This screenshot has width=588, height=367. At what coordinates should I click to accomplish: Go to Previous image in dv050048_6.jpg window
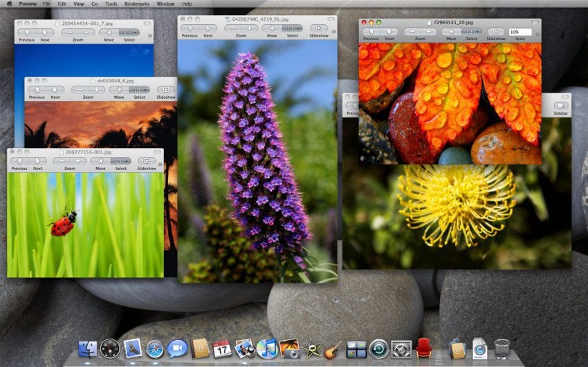click(37, 90)
